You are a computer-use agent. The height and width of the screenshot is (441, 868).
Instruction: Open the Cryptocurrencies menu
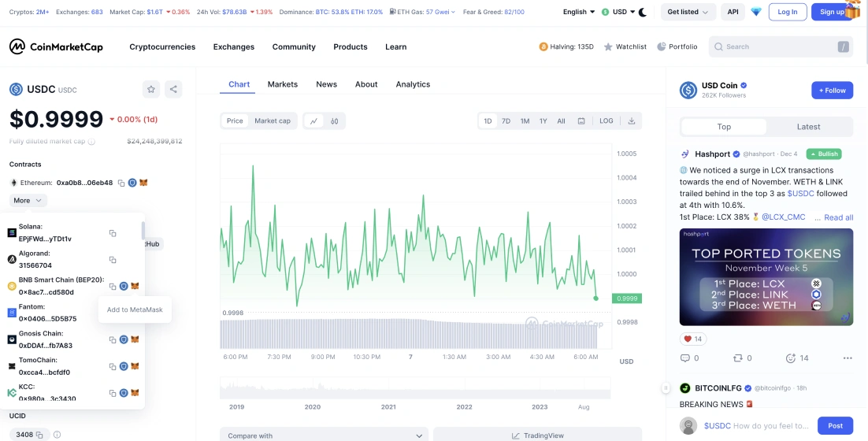(162, 47)
